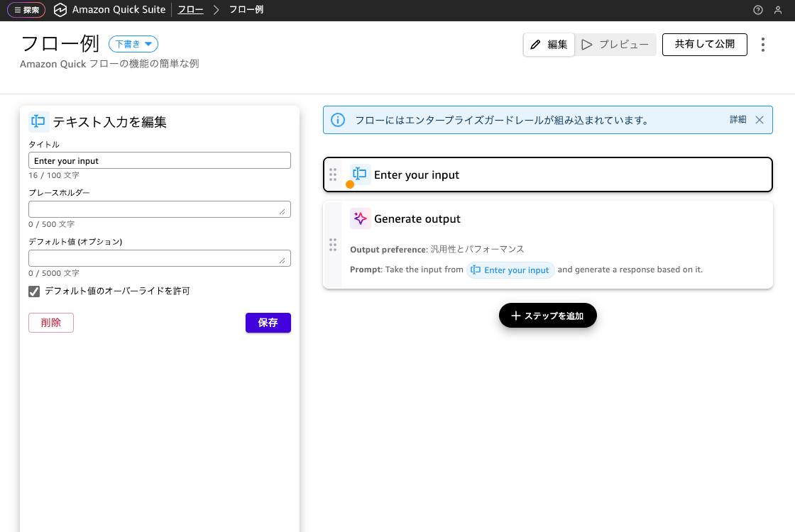Open the user profile icon
Viewport: 795px width, 532px height.
pos(778,10)
